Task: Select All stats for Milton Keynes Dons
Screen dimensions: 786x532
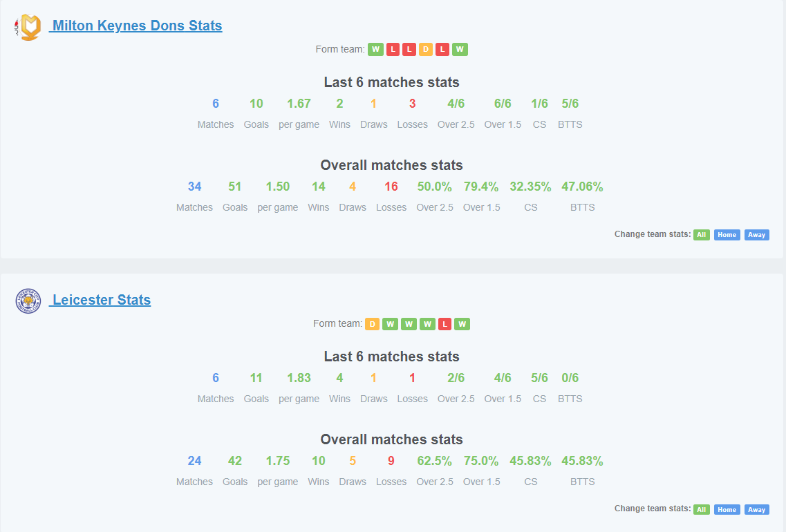Action: point(701,234)
